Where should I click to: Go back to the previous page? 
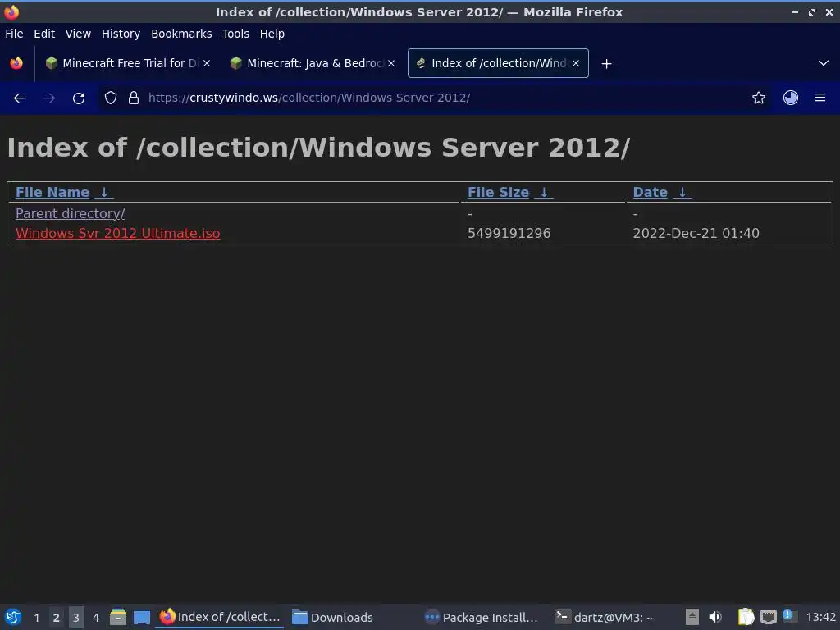(20, 98)
